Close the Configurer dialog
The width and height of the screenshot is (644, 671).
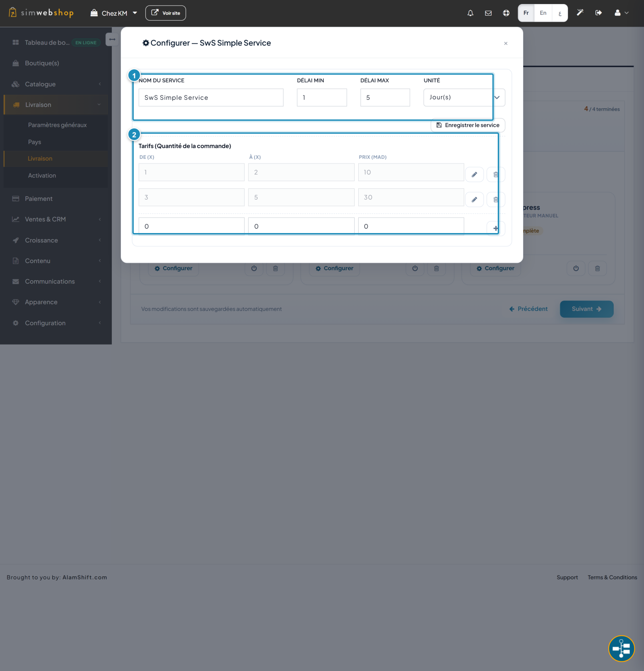506,43
